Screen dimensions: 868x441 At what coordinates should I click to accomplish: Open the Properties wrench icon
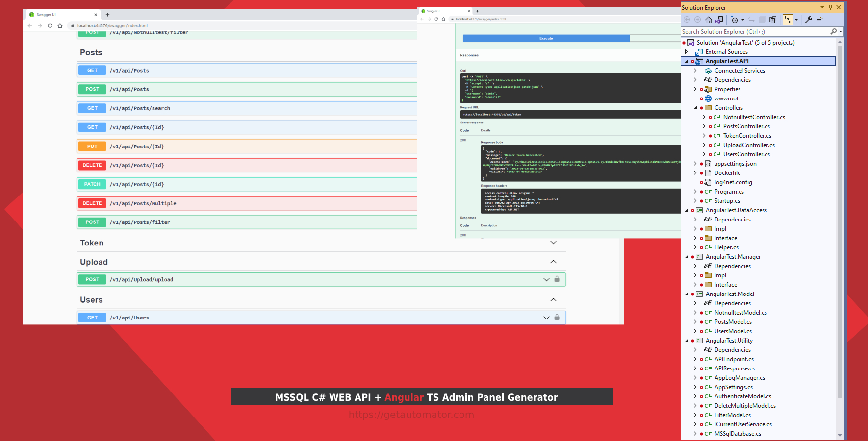pyautogui.click(x=808, y=20)
